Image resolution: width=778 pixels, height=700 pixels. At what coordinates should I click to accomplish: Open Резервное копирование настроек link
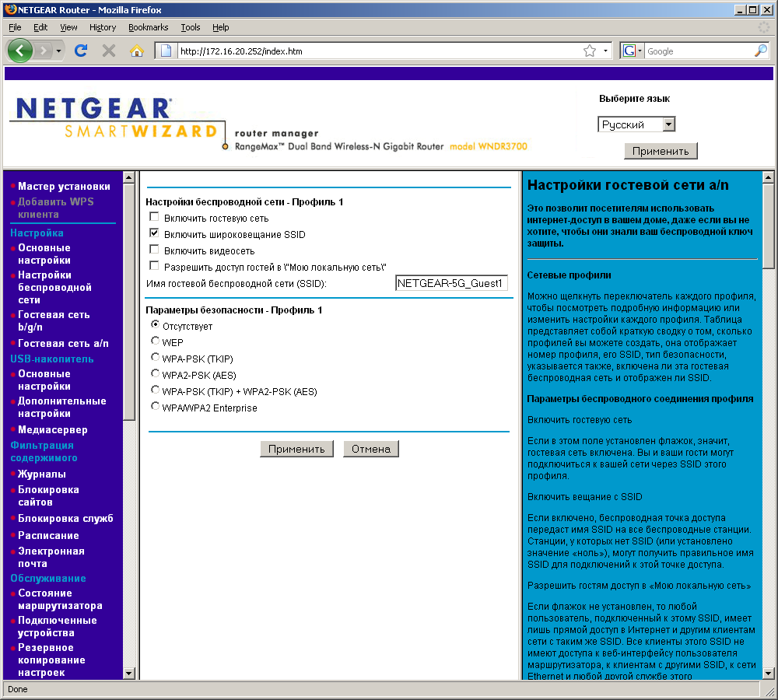click(x=51, y=660)
